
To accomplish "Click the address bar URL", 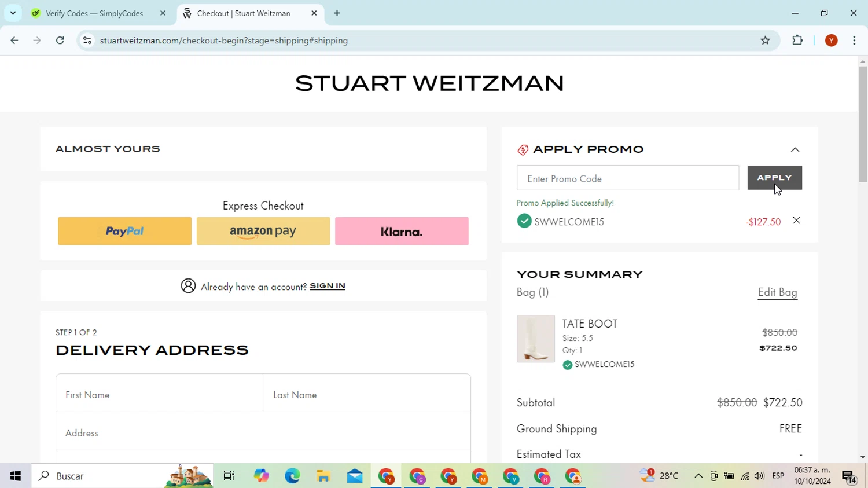I will pos(224,41).
